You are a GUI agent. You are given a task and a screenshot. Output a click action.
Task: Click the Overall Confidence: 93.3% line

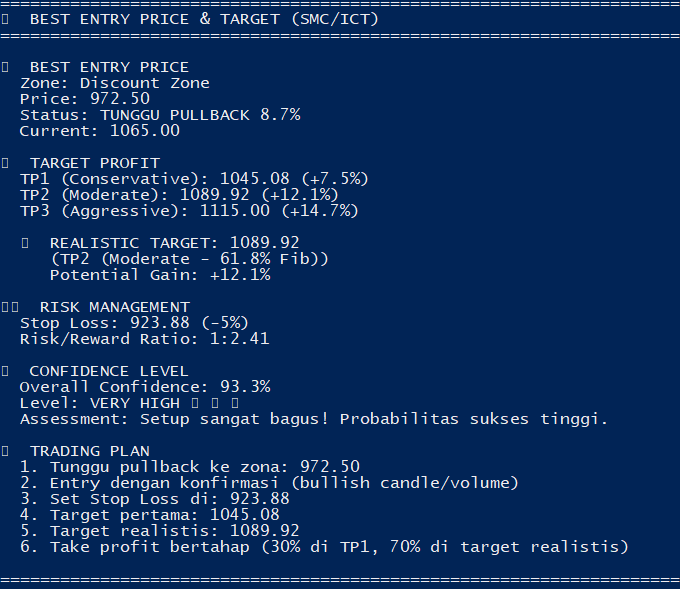click(x=144, y=387)
